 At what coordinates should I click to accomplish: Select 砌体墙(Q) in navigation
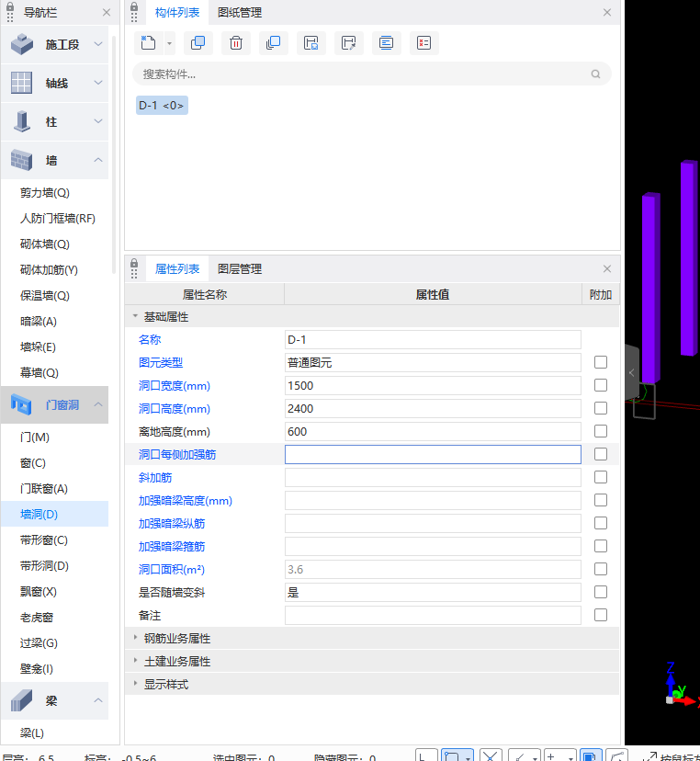click(x=45, y=244)
